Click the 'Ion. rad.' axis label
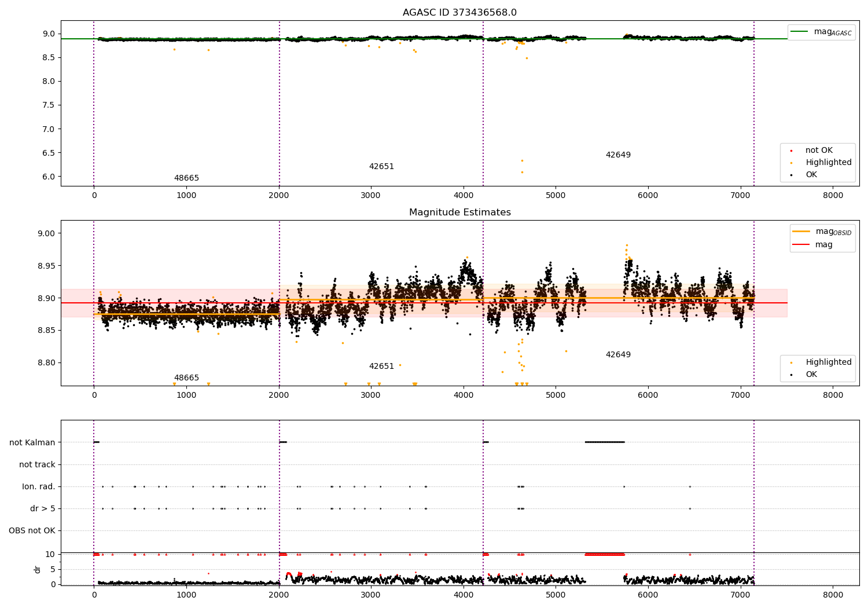This screenshot has width=868, height=608. [39, 486]
